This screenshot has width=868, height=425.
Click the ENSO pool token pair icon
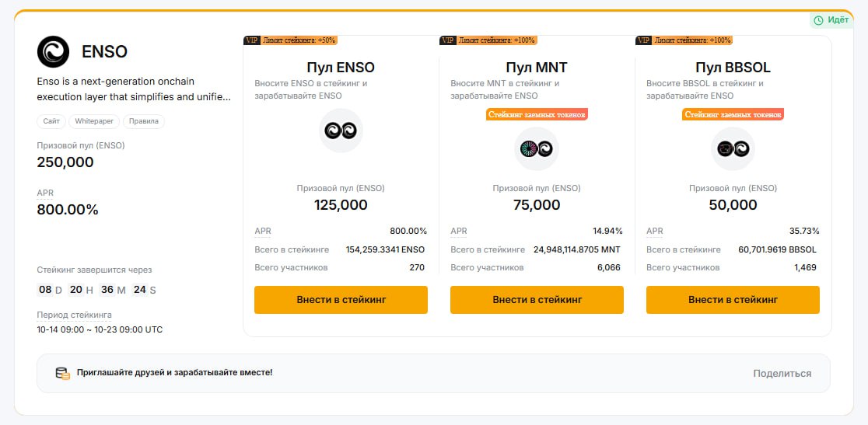pyautogui.click(x=341, y=131)
